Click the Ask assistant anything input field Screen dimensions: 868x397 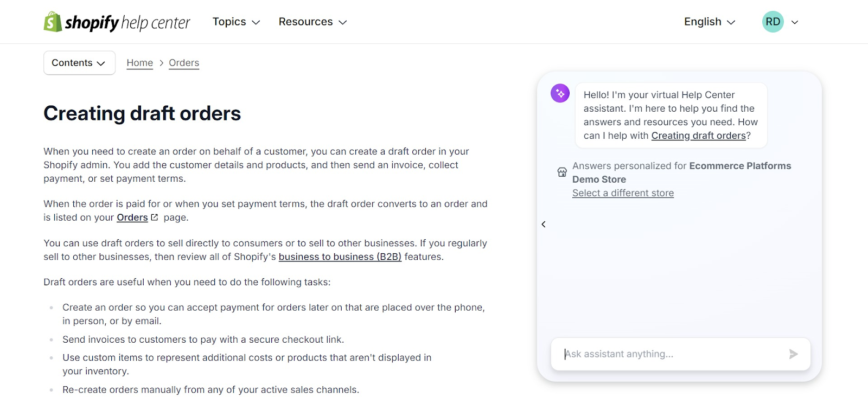pos(651,354)
